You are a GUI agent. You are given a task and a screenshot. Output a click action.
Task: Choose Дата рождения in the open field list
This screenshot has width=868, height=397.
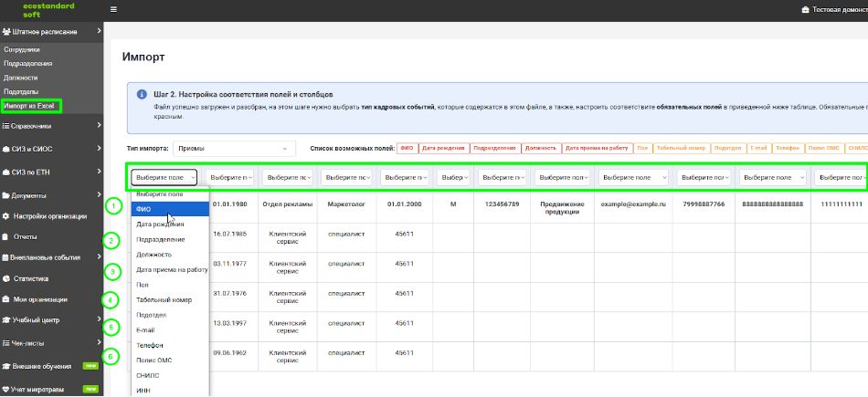171,225
